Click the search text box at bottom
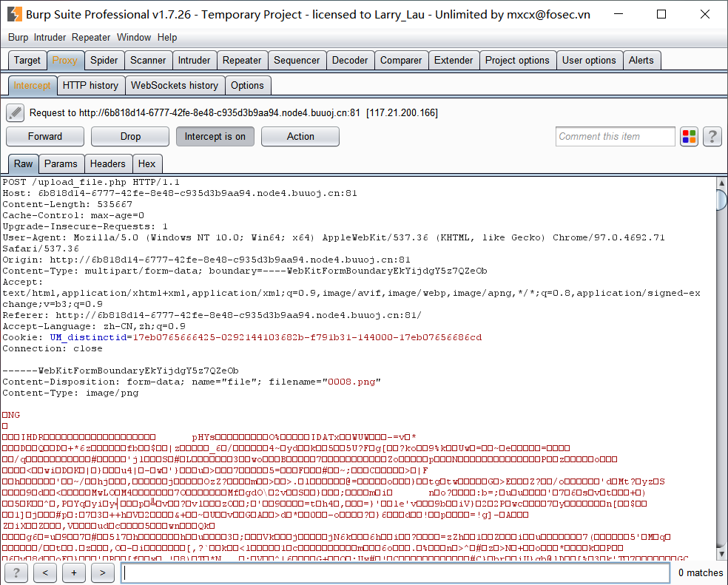This screenshot has width=728, height=585. coord(395,572)
